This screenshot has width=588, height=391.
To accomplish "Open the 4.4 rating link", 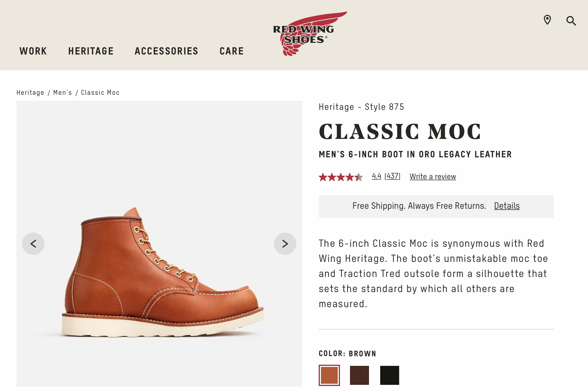I will 376,176.
